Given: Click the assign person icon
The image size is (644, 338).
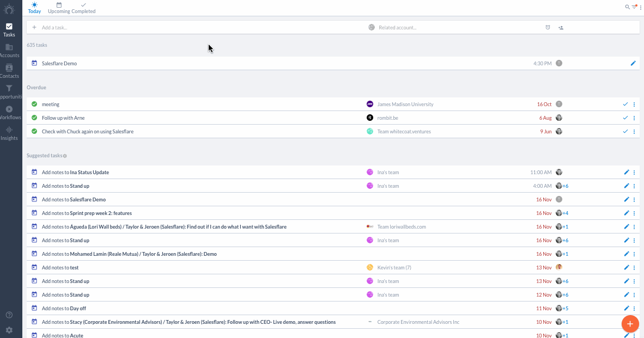Looking at the screenshot, I should [561, 27].
